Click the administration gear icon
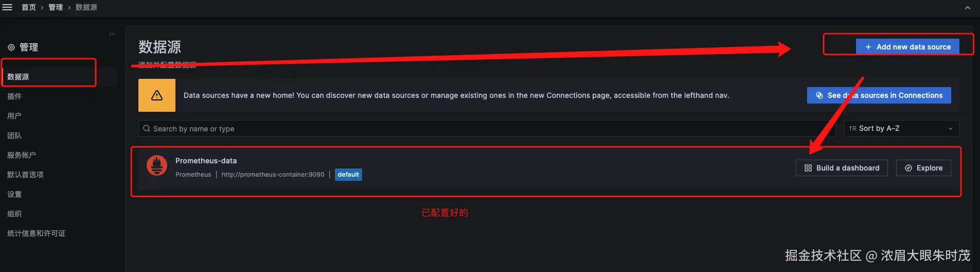Viewport: 980px width, 272px height. pos(11,47)
